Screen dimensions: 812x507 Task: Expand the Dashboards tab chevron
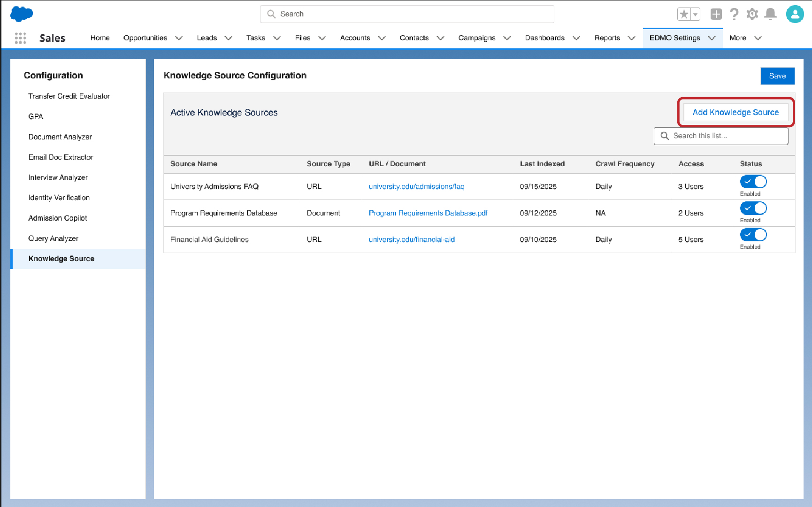coord(576,38)
